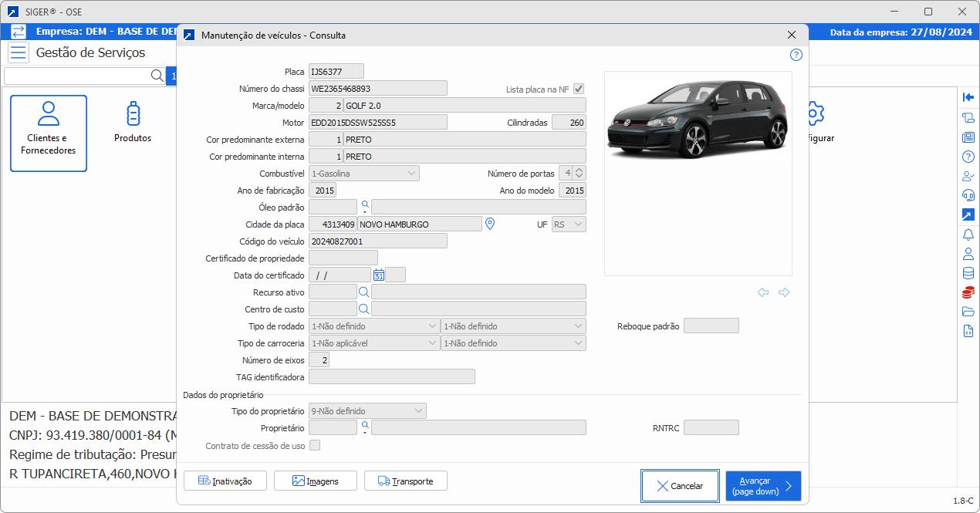Image resolution: width=980 pixels, height=513 pixels.
Task: Click the Número de portas stepper arrows
Action: click(580, 174)
